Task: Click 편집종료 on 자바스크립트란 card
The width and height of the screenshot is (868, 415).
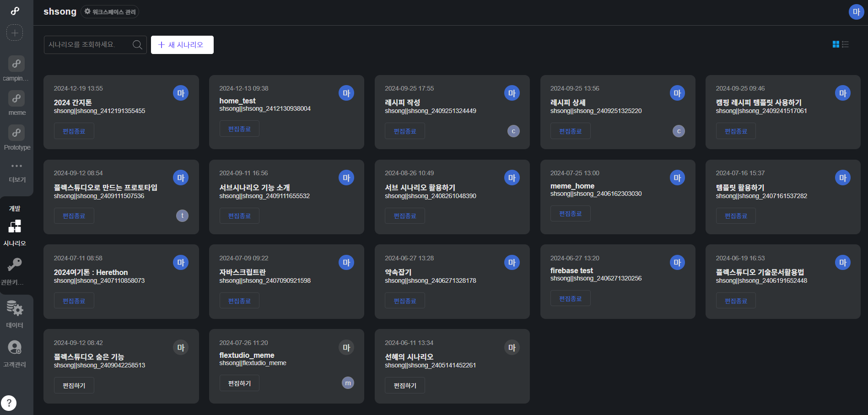Action: click(x=239, y=301)
